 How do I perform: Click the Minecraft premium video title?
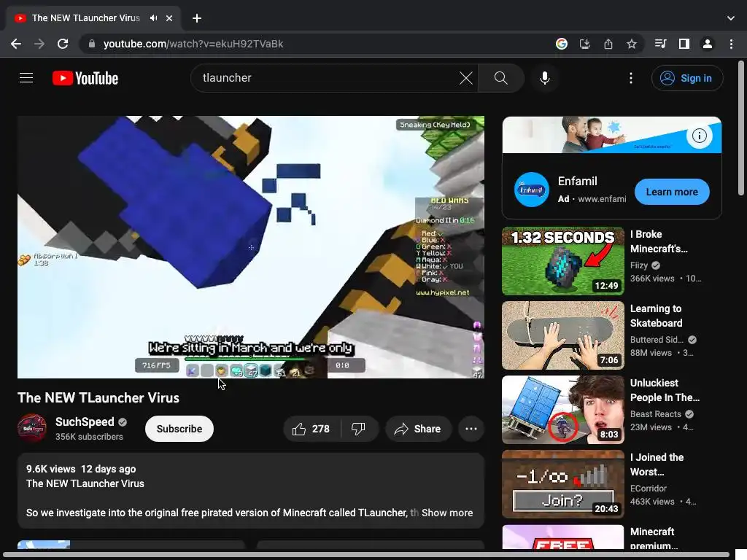pos(654,538)
